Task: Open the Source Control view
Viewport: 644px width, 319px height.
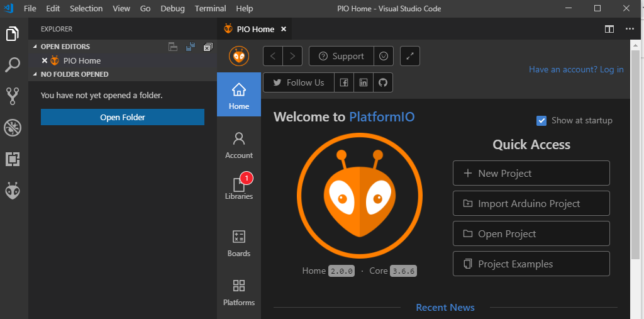Action: tap(13, 96)
